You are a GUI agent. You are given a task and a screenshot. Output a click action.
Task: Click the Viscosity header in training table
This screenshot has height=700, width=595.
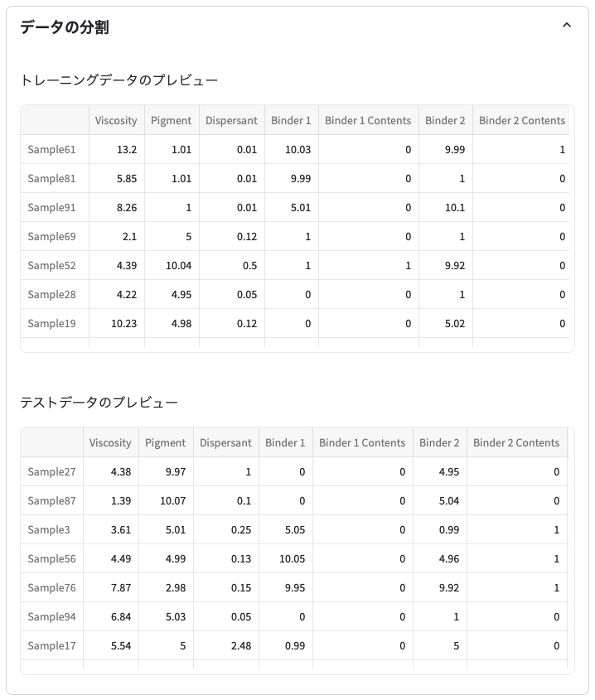[116, 120]
